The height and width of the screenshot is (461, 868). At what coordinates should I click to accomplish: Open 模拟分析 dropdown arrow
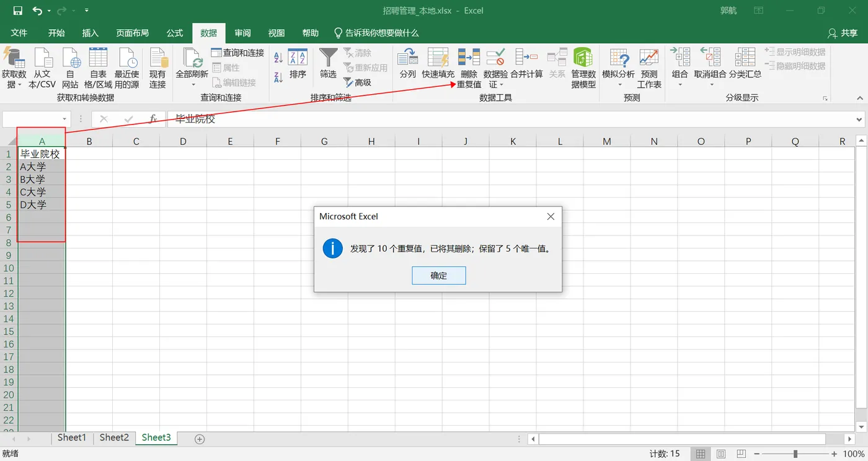pyautogui.click(x=619, y=85)
